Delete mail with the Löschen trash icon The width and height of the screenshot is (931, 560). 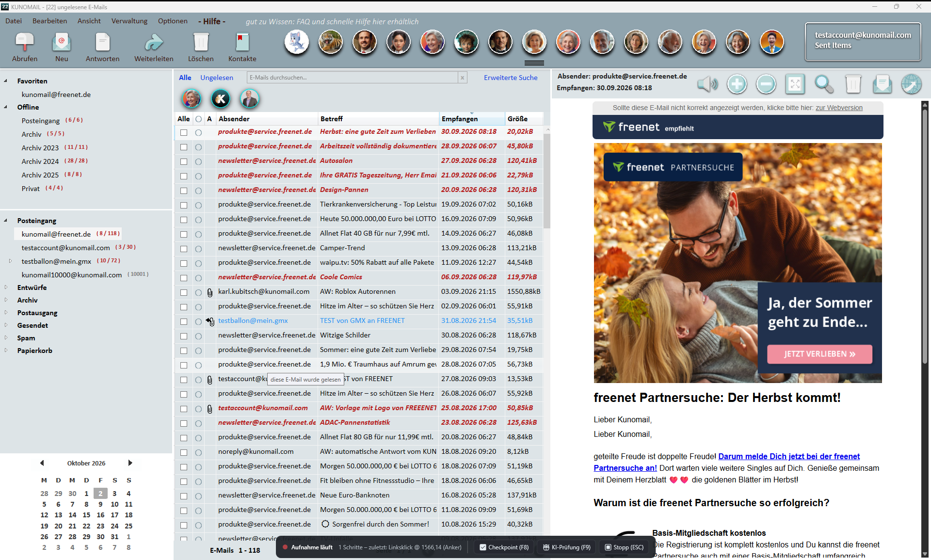tap(201, 43)
